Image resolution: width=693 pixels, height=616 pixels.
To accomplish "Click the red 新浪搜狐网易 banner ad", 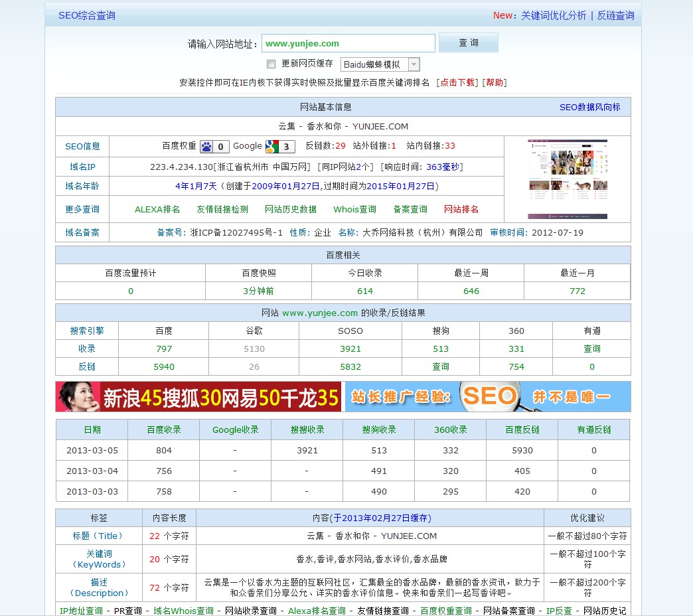I will click(198, 397).
